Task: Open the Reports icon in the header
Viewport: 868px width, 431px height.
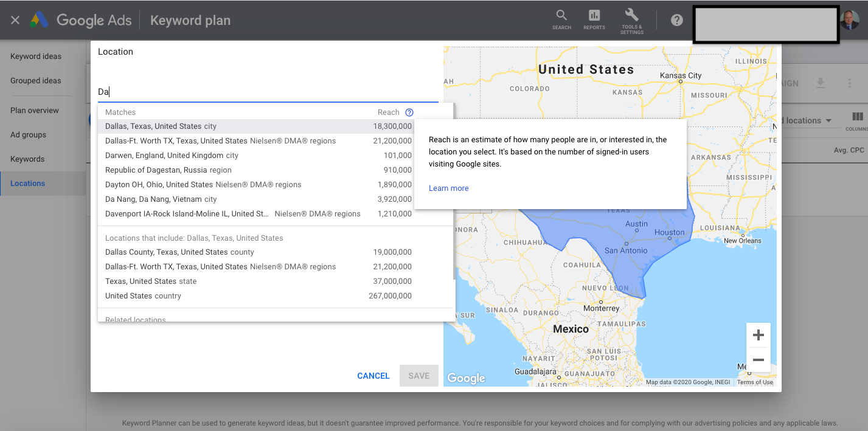Action: tap(594, 19)
